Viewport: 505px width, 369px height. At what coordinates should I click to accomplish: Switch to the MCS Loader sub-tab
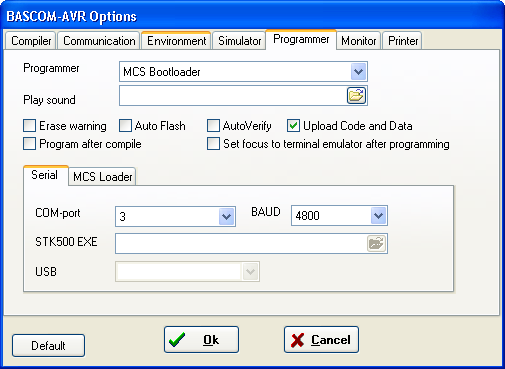(x=102, y=177)
